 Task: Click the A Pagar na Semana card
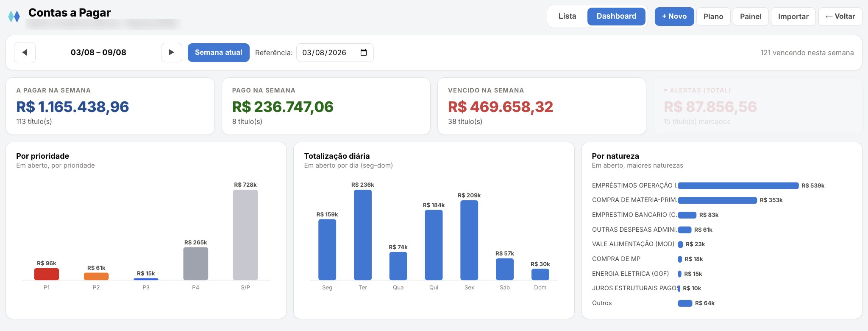110,106
